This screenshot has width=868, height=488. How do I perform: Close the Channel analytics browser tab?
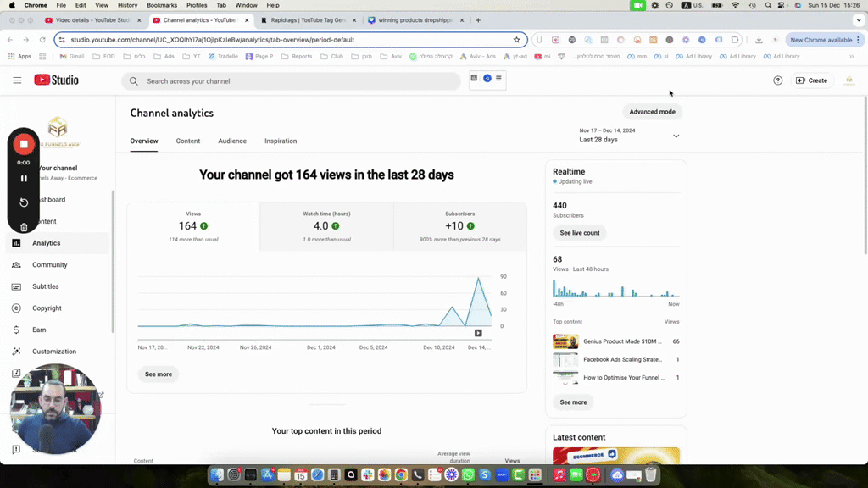coord(247,20)
